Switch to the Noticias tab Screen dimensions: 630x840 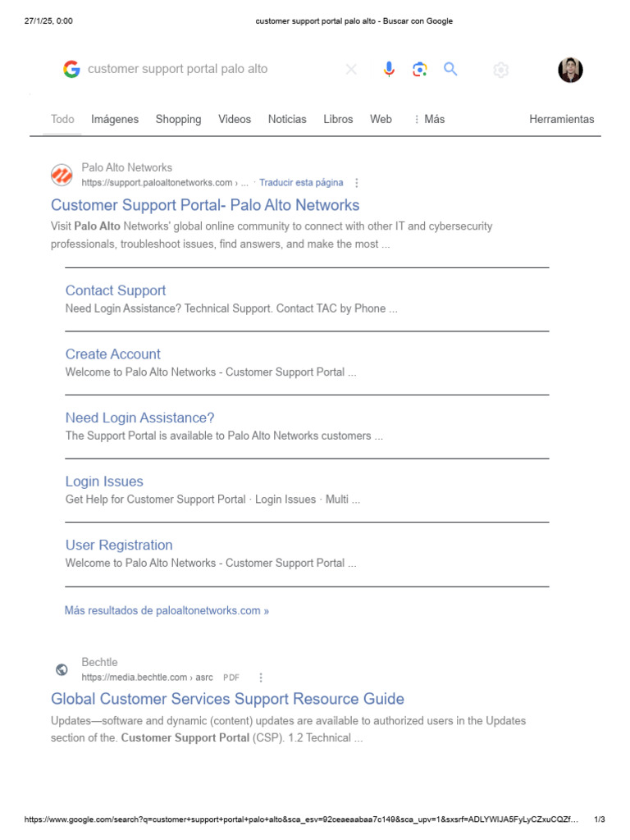287,120
